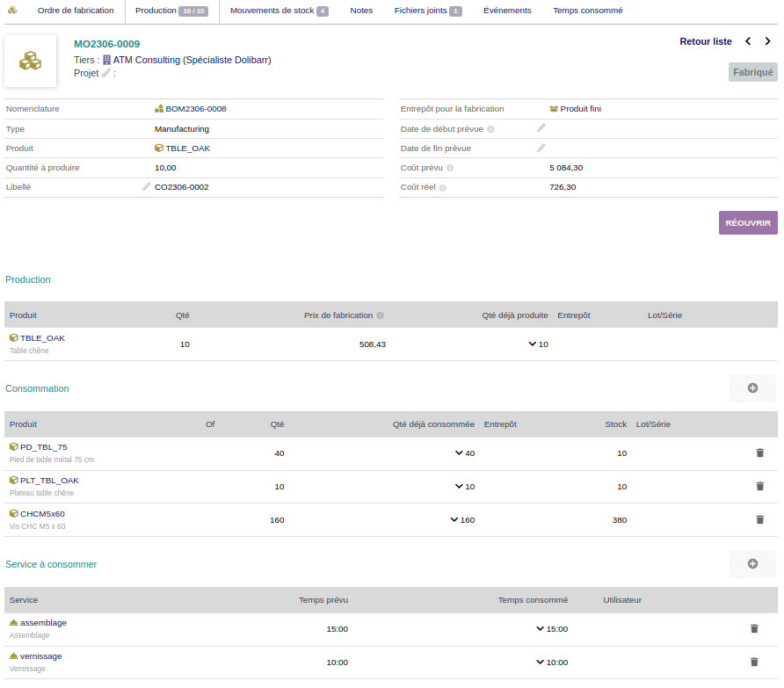Expand produced quantity details for TBLE_OAK

532,344
